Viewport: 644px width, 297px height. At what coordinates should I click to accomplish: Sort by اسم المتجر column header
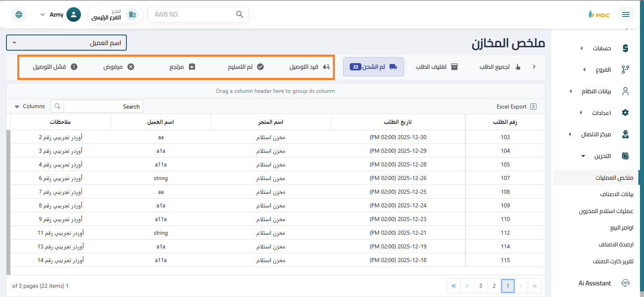[x=271, y=122]
